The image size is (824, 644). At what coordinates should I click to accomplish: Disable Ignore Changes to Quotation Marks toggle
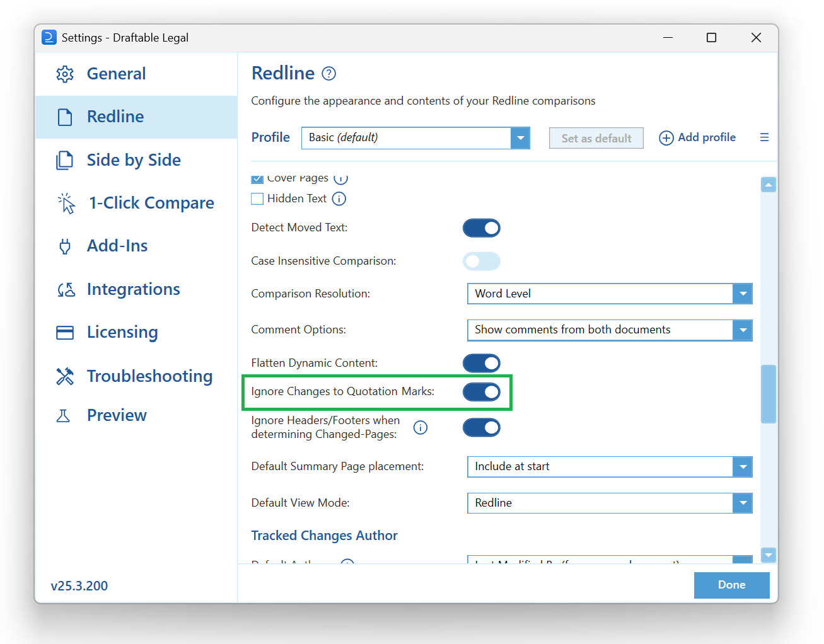482,392
